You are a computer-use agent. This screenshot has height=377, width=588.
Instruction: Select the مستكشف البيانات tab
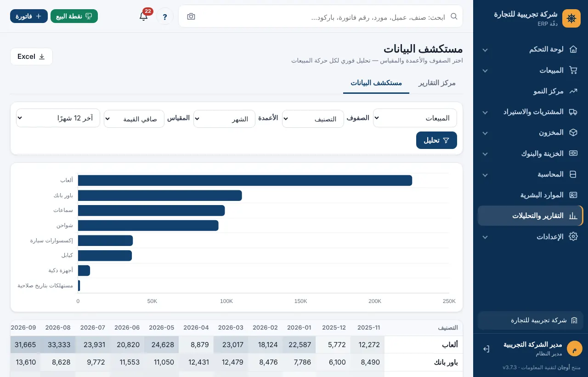[376, 83]
